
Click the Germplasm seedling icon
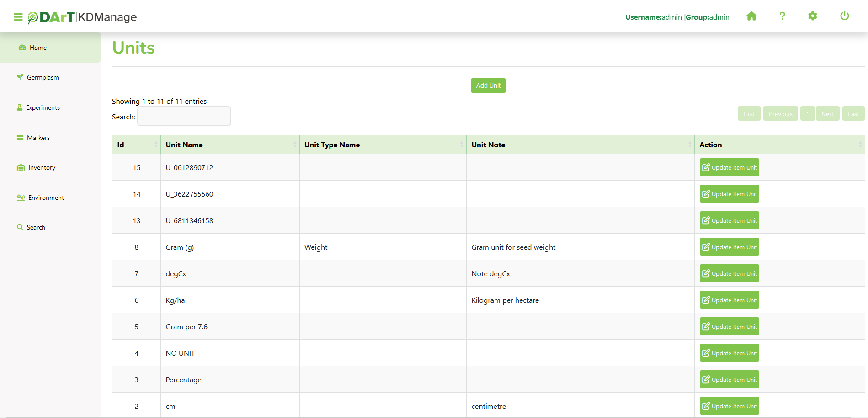[20, 77]
